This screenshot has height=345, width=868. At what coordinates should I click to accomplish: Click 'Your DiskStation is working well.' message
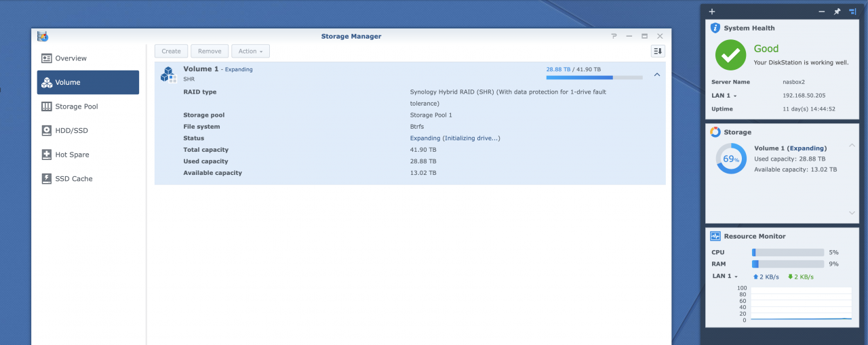[801, 62]
